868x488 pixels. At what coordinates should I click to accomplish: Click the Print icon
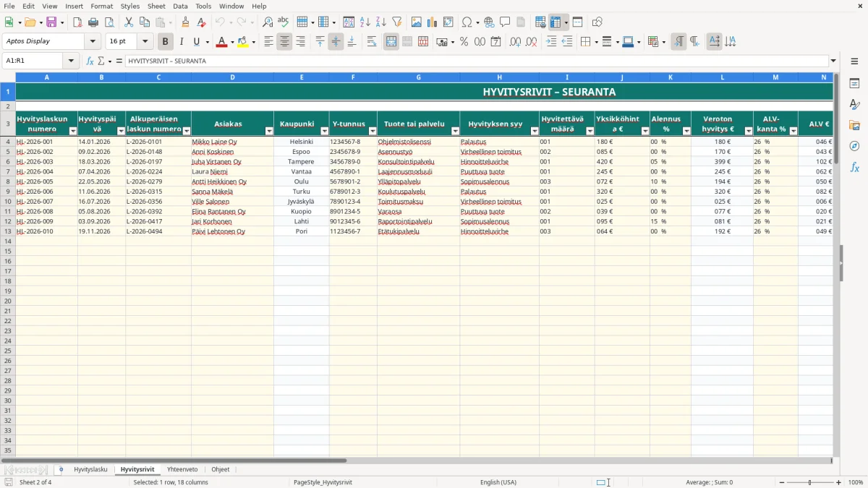click(93, 22)
